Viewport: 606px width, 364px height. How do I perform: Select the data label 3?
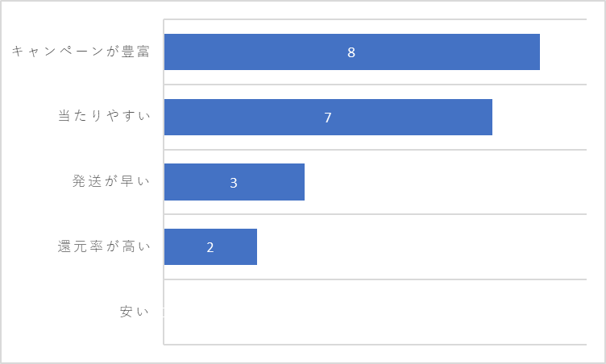[x=234, y=183]
